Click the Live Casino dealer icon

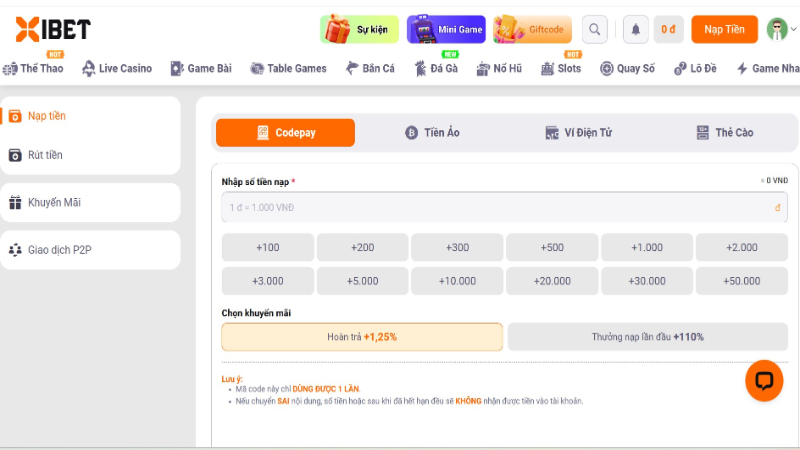pyautogui.click(x=89, y=68)
